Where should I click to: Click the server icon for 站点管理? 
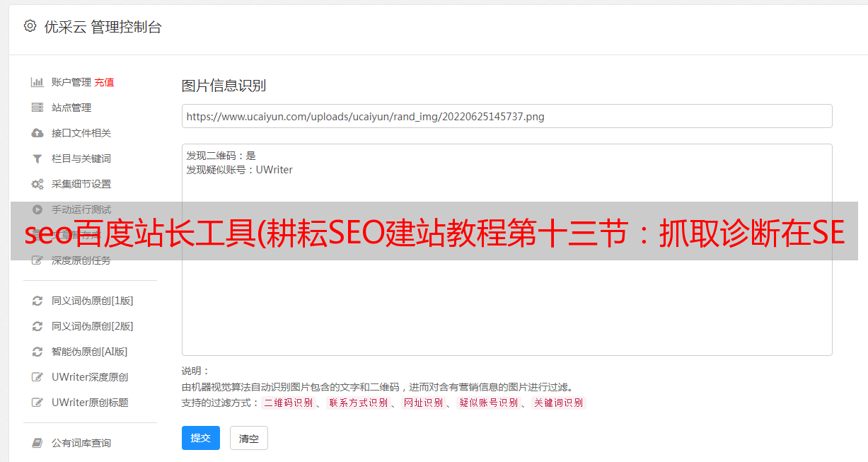[37, 108]
